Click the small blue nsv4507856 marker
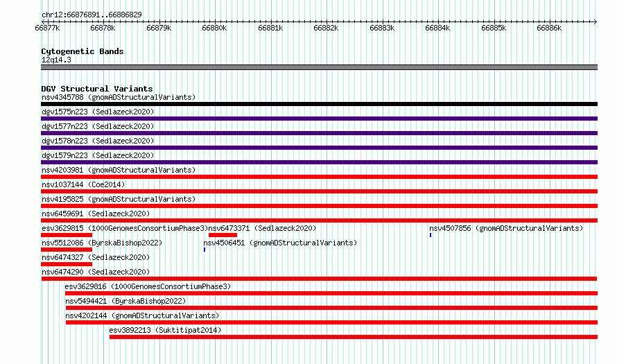This screenshot has width=617, height=364. (431, 235)
